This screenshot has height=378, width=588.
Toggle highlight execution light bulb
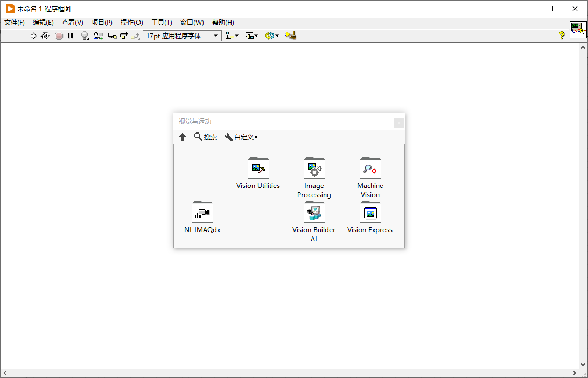point(85,36)
